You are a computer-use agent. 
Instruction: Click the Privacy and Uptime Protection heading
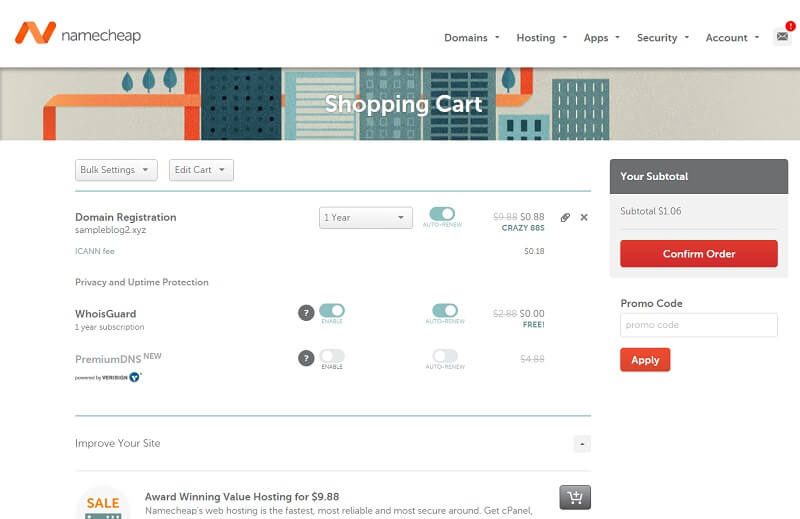(x=142, y=282)
